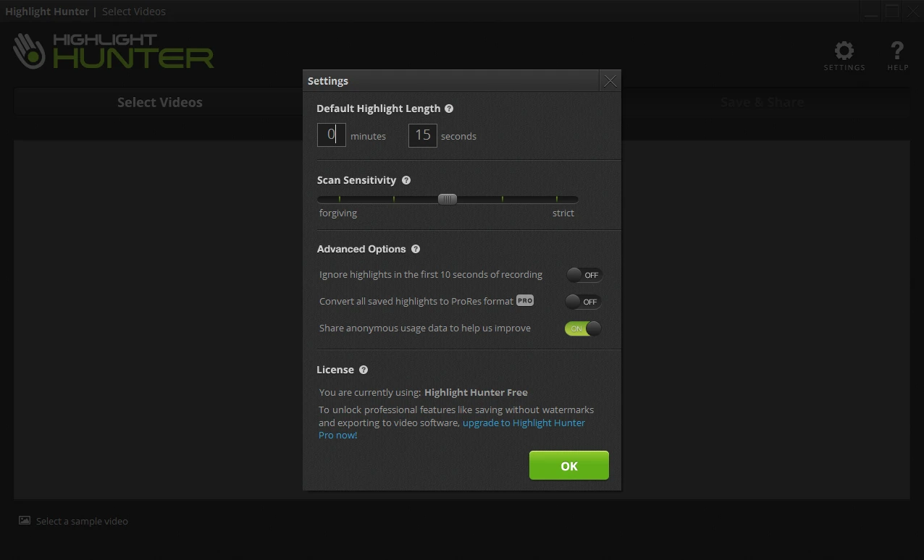Close the Settings dialog with X
The height and width of the screenshot is (560, 924).
610,81
